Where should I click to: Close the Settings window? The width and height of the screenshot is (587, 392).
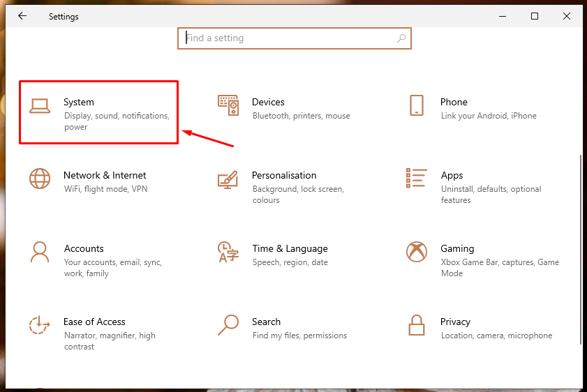pos(567,16)
